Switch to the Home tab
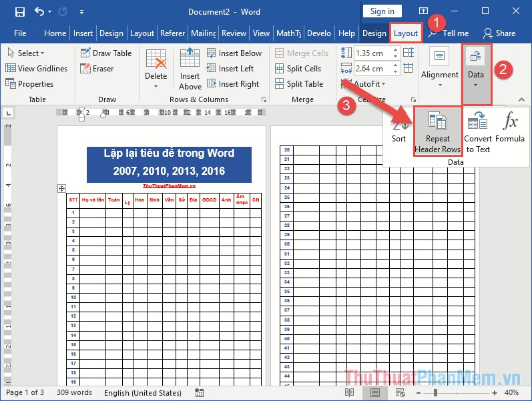Image resolution: width=532 pixels, height=401 pixels. [x=55, y=33]
